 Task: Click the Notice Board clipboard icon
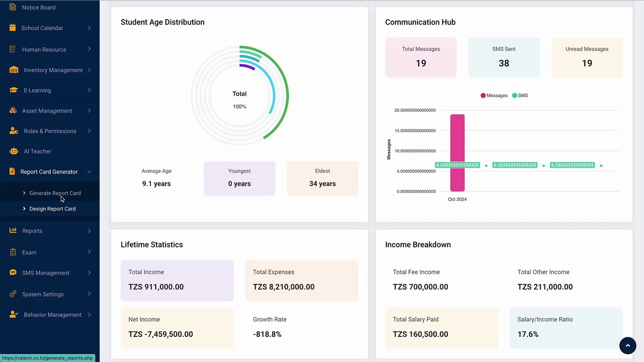pyautogui.click(x=13, y=8)
